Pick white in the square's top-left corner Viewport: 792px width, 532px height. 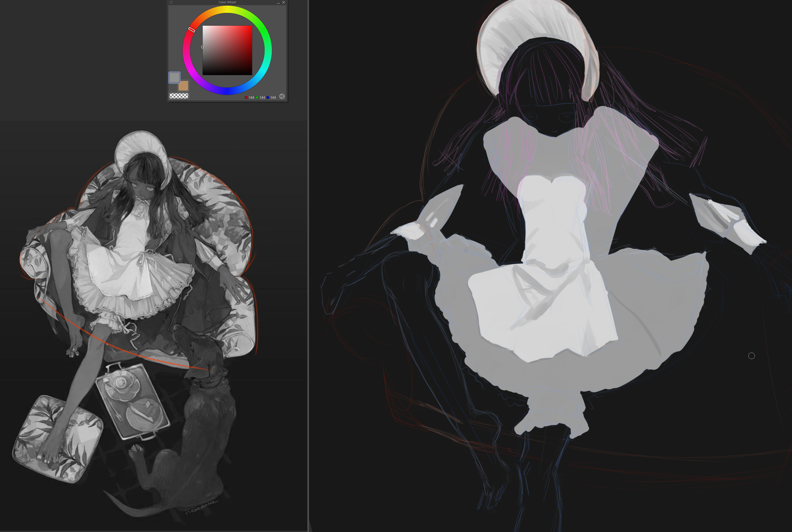point(203,26)
